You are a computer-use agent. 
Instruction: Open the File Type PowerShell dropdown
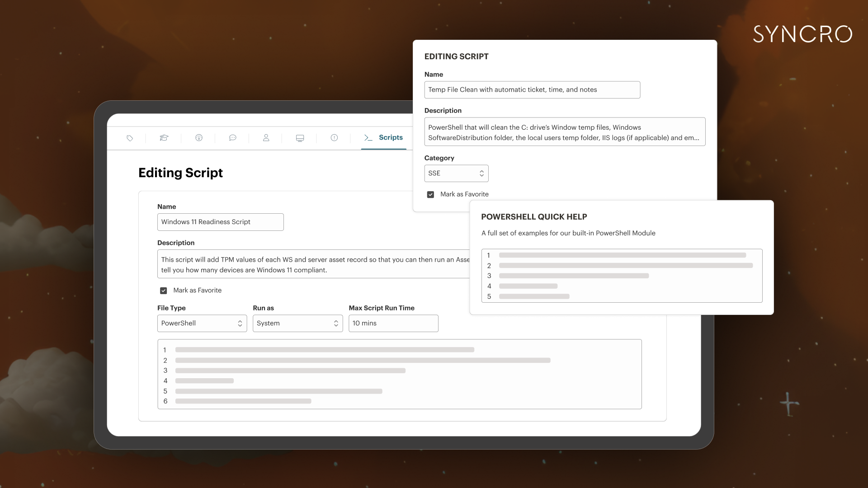coord(202,324)
